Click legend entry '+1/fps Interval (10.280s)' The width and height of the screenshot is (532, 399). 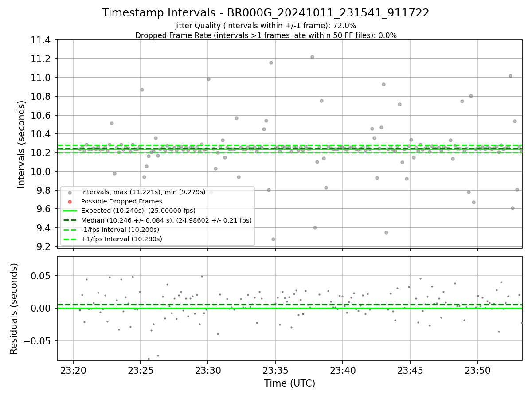tap(121, 239)
